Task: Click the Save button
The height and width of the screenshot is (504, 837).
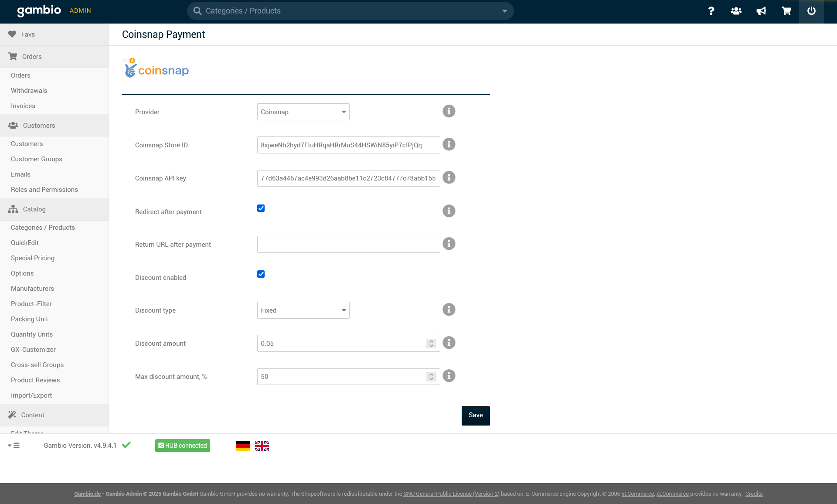Action: (x=476, y=415)
